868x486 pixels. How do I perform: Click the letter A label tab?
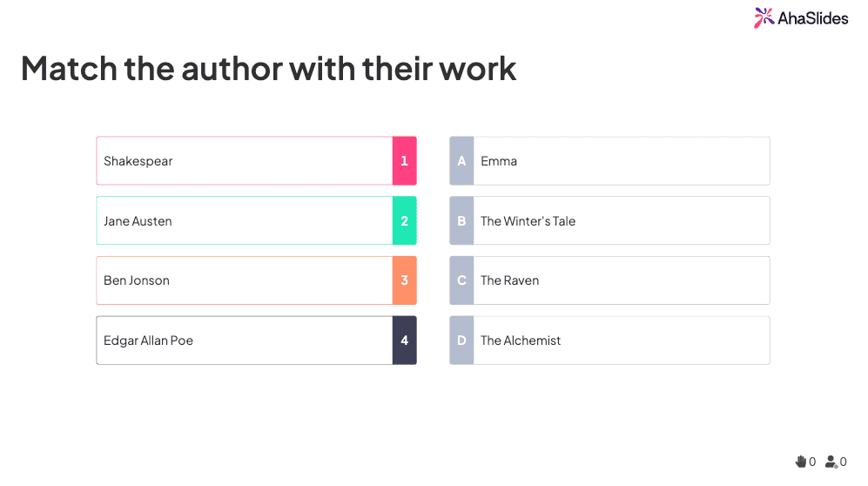click(461, 161)
